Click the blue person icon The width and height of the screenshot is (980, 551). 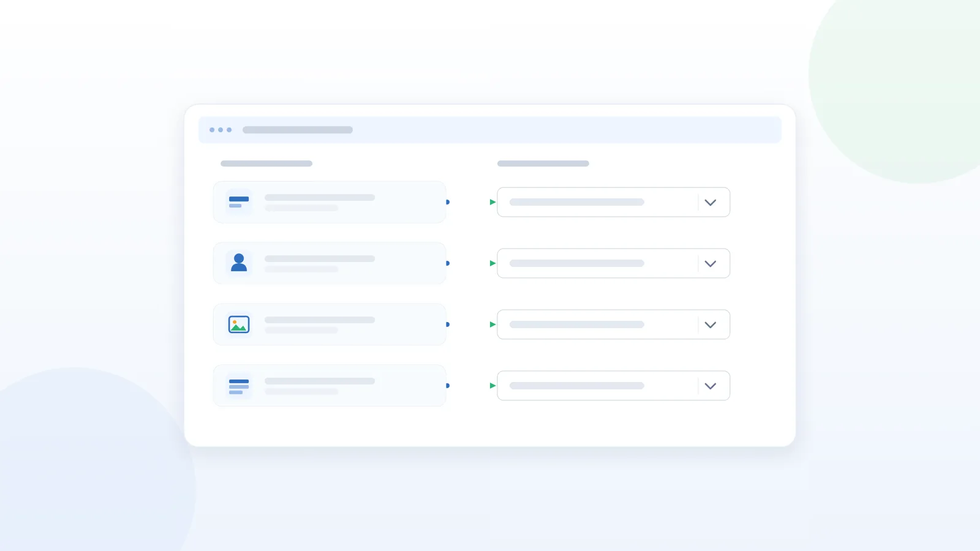tap(239, 263)
